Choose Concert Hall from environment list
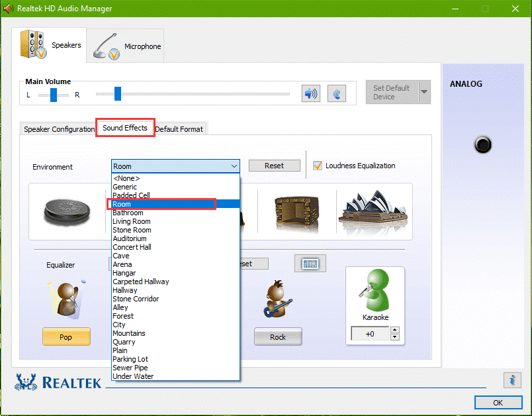Viewport: 532px width, 416px height. [x=132, y=247]
